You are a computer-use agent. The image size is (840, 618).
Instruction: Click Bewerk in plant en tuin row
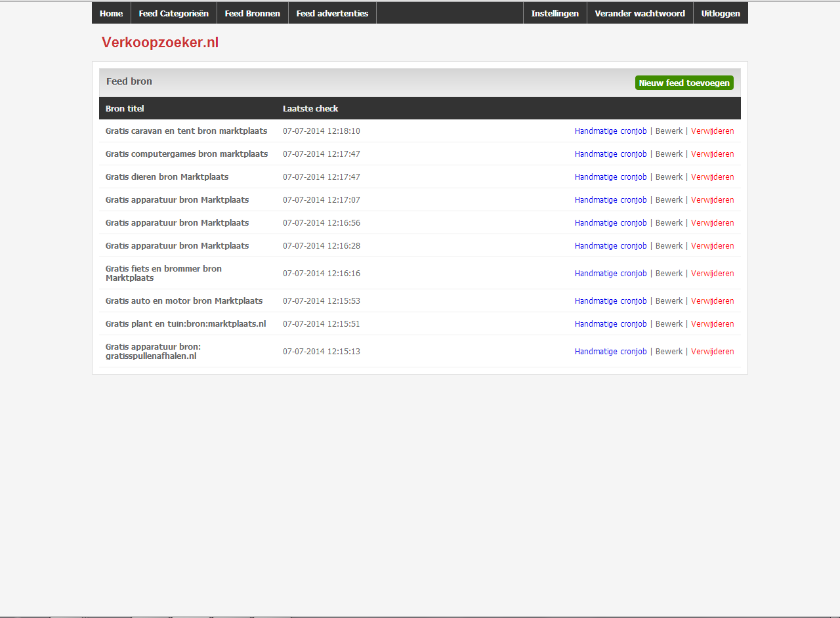(669, 324)
